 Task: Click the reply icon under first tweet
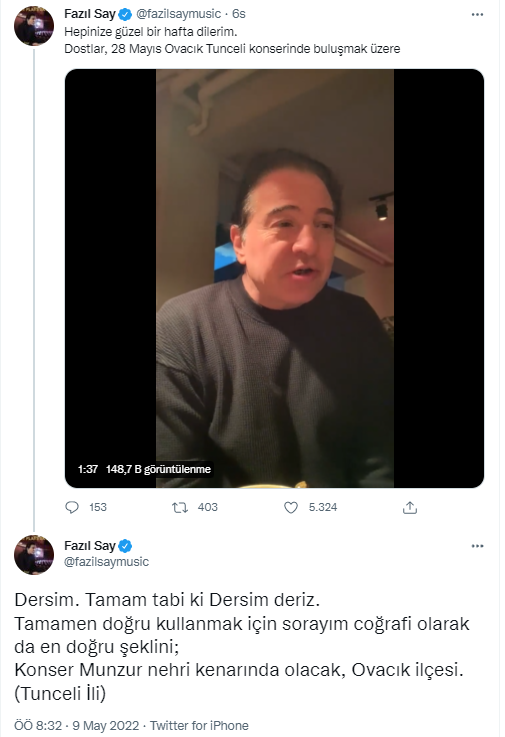click(72, 507)
